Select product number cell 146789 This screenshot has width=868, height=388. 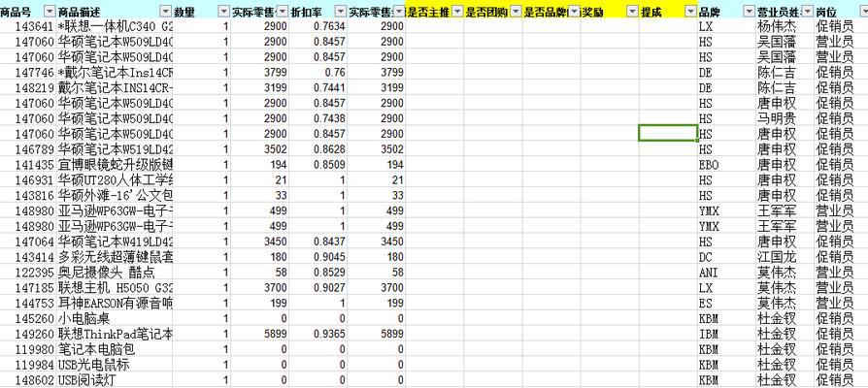[x=28, y=149]
